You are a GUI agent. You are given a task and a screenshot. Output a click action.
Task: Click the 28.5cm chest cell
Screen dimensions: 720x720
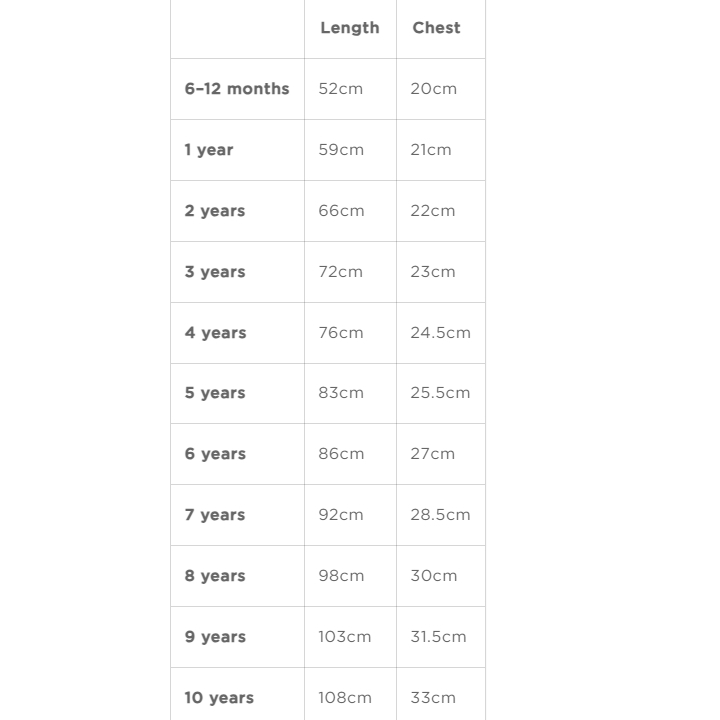pyautogui.click(x=440, y=515)
